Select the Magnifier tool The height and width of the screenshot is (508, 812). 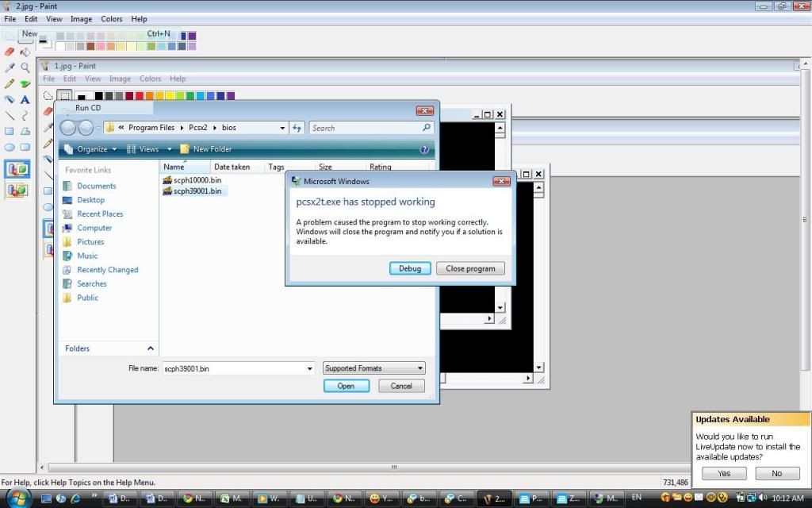[25, 67]
